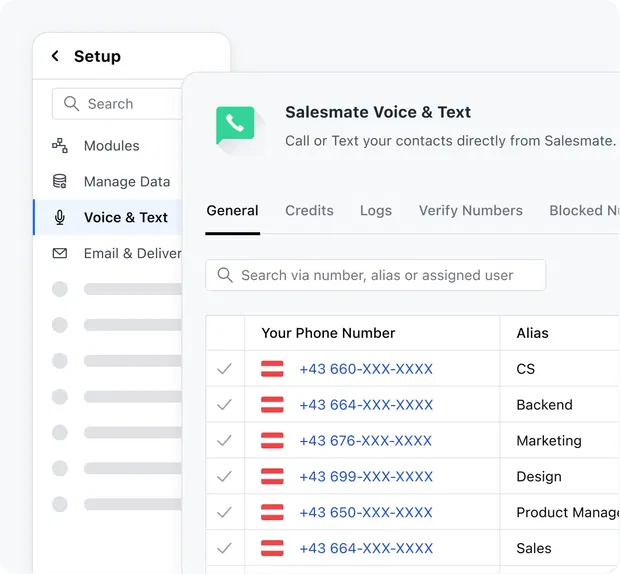
Task: Click the 'Call or Text your contacts' description
Action: tap(451, 141)
